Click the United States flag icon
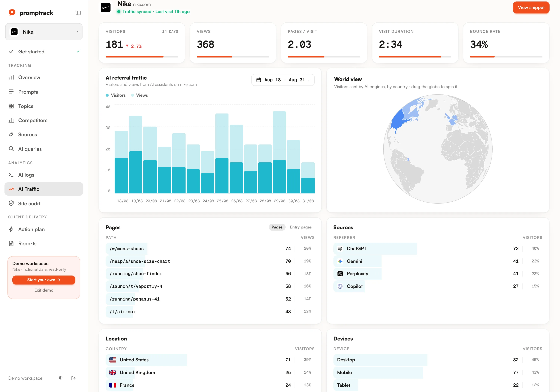This screenshot has width=560, height=392. tap(113, 360)
